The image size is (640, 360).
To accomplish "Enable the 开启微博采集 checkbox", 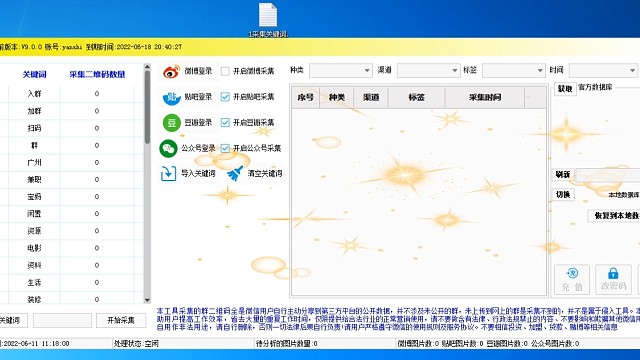I will (225, 71).
